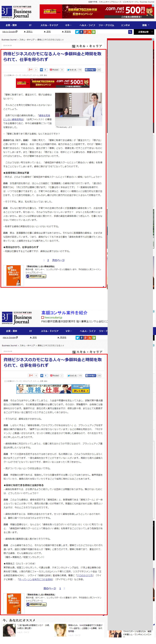Click the Pocket button showing 39 saves
Image resolution: width=156 pixels, height=644 pixels.
click(x=54, y=70)
